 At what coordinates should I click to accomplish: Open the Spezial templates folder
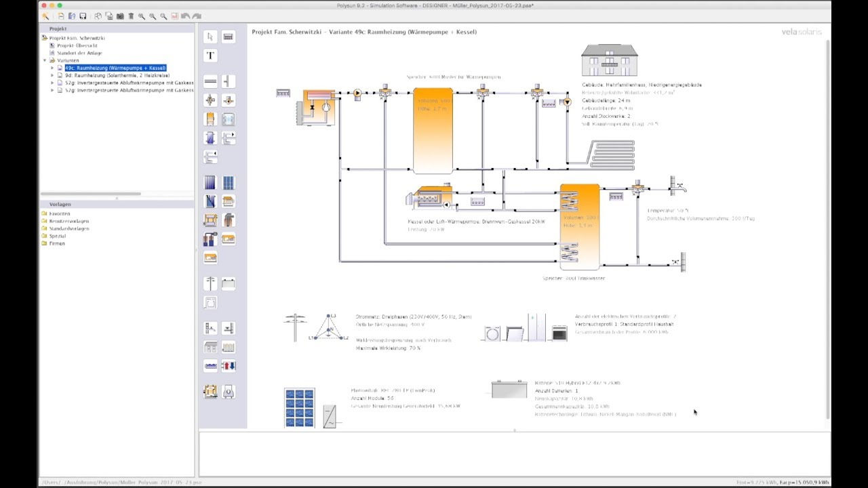tap(58, 236)
